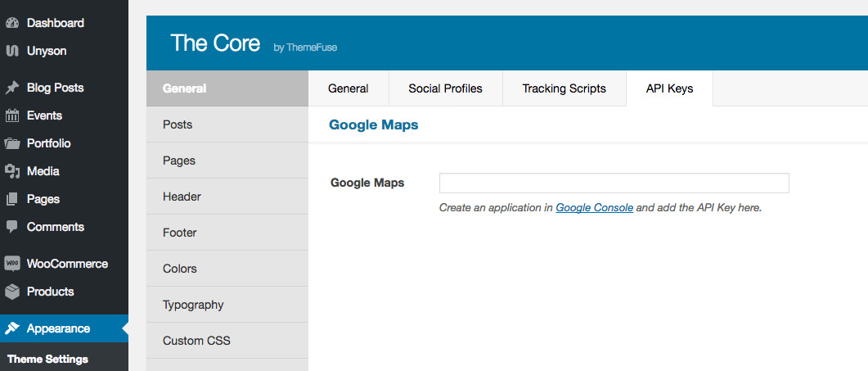Select the Footer settings section
This screenshot has width=868, height=371.
(227, 233)
